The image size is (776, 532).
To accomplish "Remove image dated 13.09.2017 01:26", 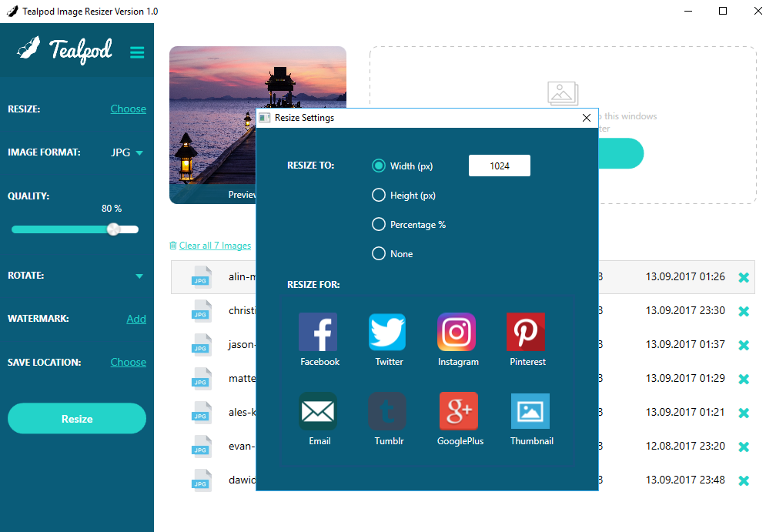I will coord(744,278).
